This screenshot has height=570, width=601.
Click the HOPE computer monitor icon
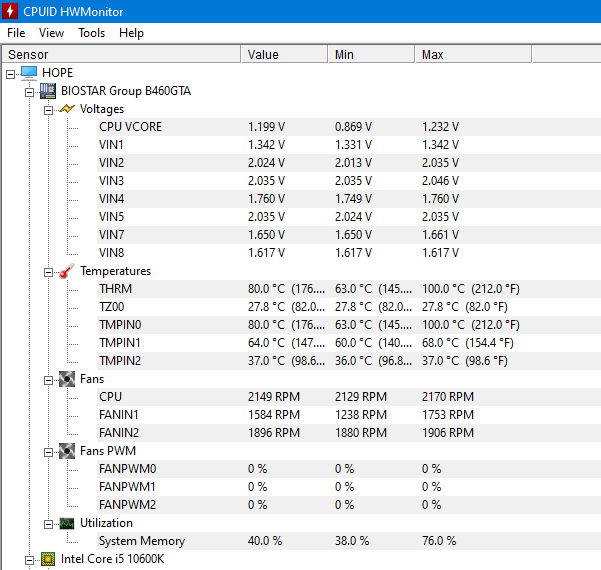pos(29,73)
